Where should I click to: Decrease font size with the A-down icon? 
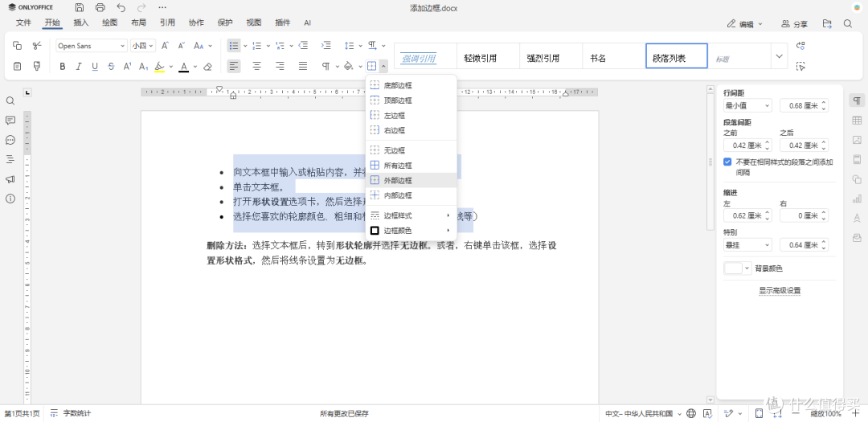pos(181,45)
